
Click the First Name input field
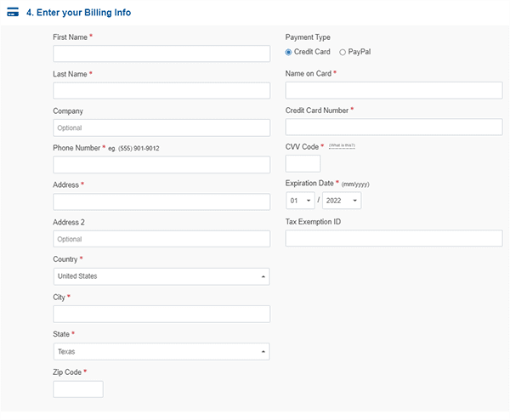(161, 54)
